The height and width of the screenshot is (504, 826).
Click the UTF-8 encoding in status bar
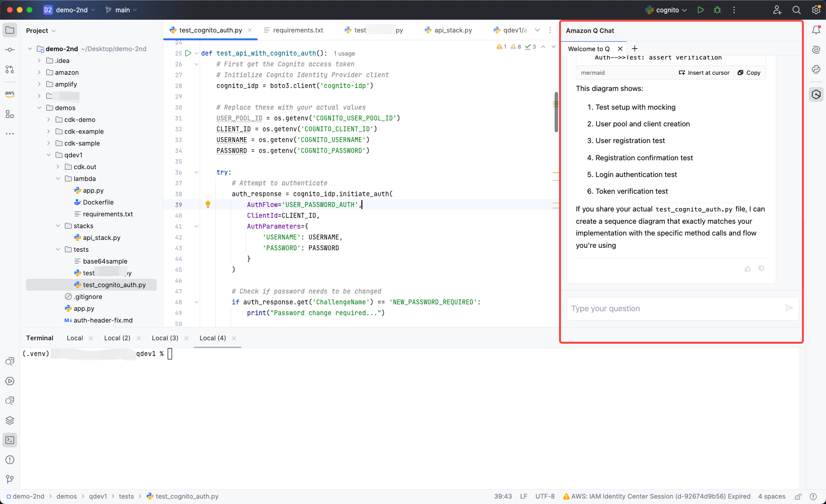click(545, 497)
